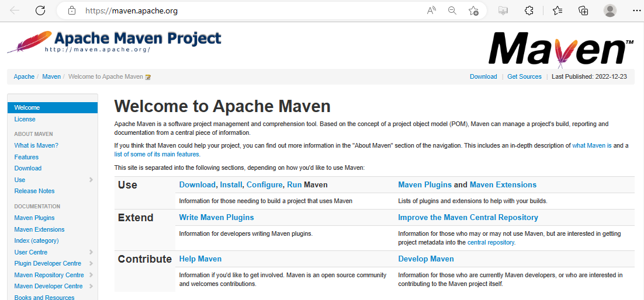
Task: Click Maven Extensions table link
Action: [x=503, y=184]
